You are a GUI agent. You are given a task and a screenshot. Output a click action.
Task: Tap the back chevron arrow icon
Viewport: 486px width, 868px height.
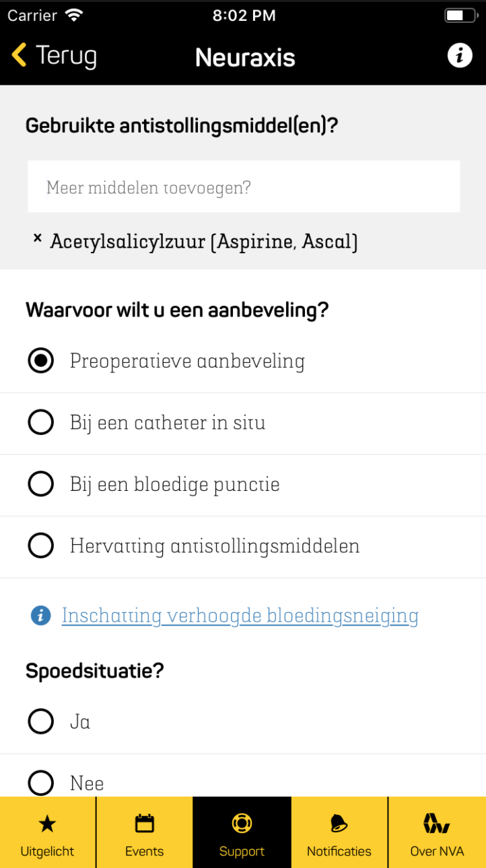[20, 55]
